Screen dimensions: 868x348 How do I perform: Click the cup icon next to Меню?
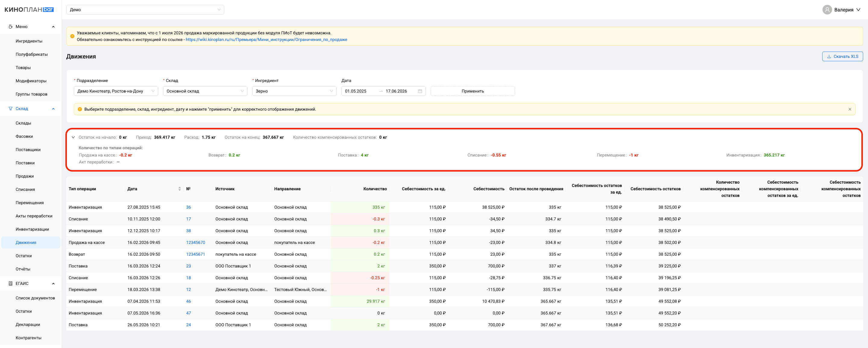pos(11,27)
